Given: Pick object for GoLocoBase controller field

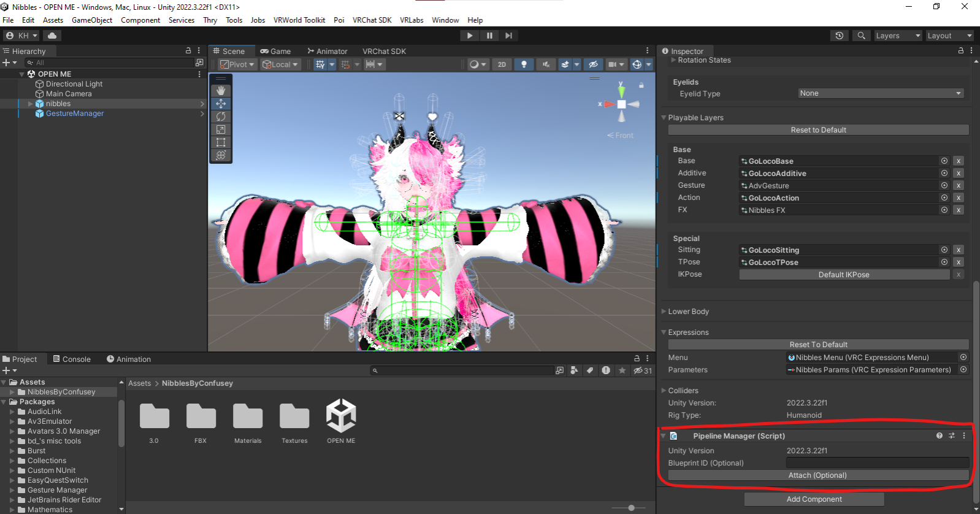Looking at the screenshot, I should (944, 161).
